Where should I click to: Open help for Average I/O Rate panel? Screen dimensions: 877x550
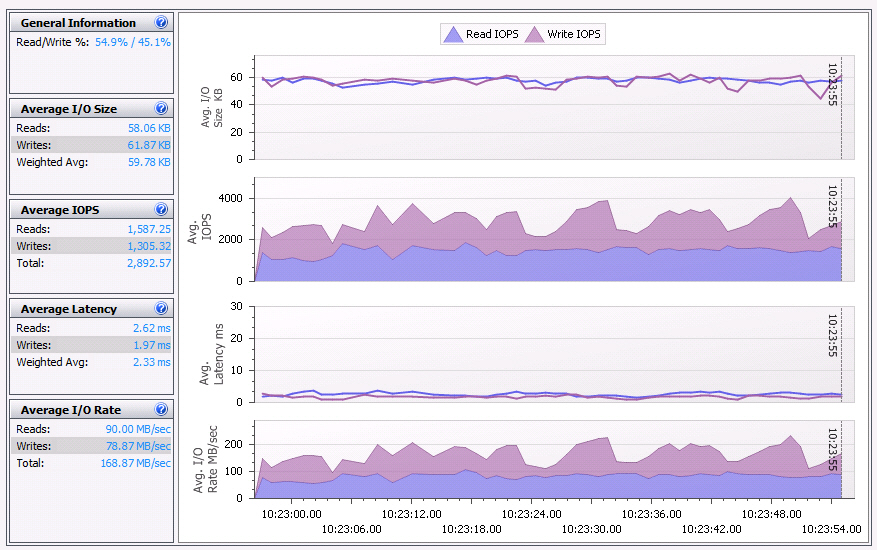click(161, 410)
